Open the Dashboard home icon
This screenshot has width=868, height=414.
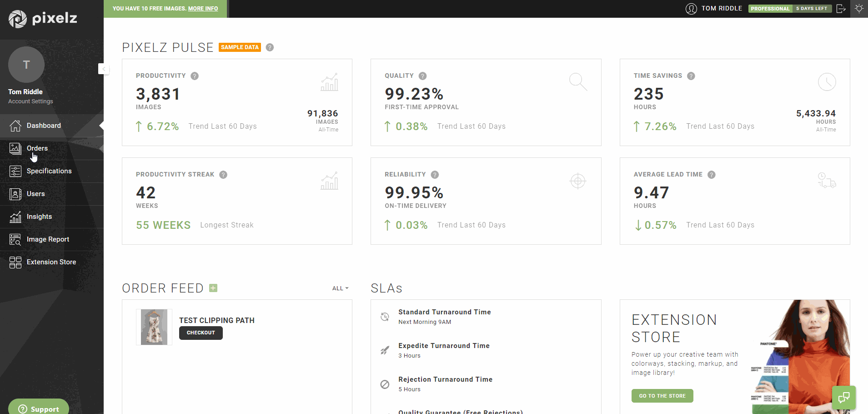tap(15, 126)
